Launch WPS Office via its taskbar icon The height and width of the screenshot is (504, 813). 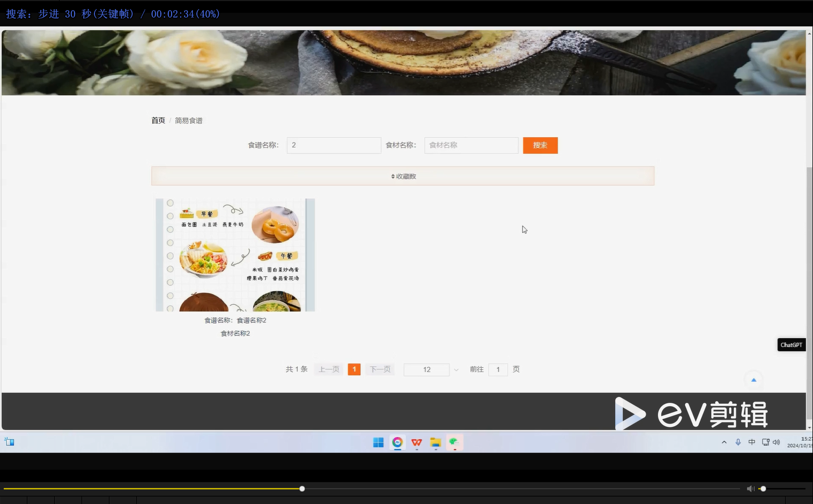coord(417,442)
